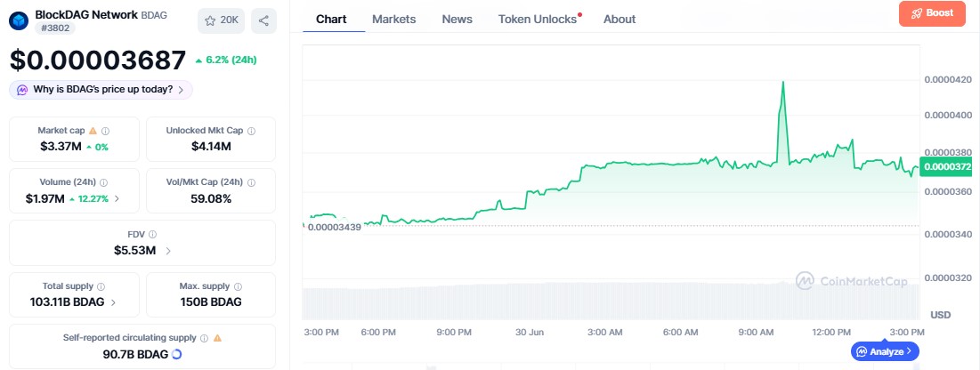Click the #3802 rank badge
This screenshot has width=980, height=370.
pyautogui.click(x=54, y=28)
